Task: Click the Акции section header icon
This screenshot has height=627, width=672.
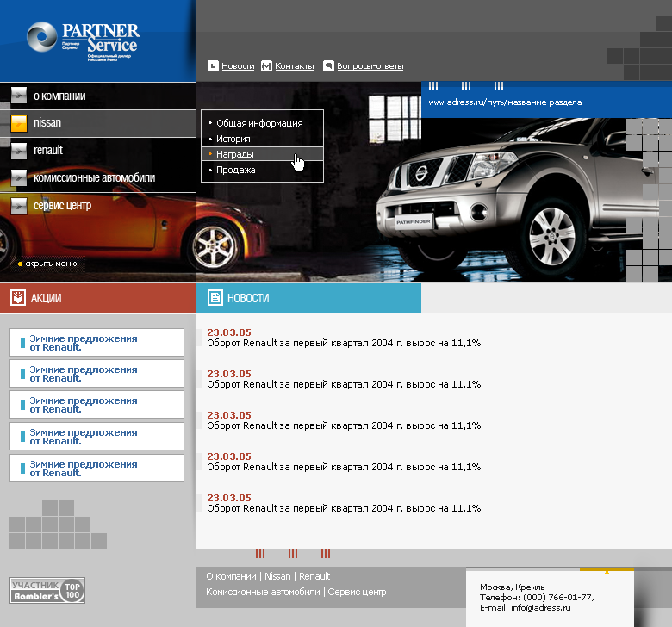Action: coord(18,297)
